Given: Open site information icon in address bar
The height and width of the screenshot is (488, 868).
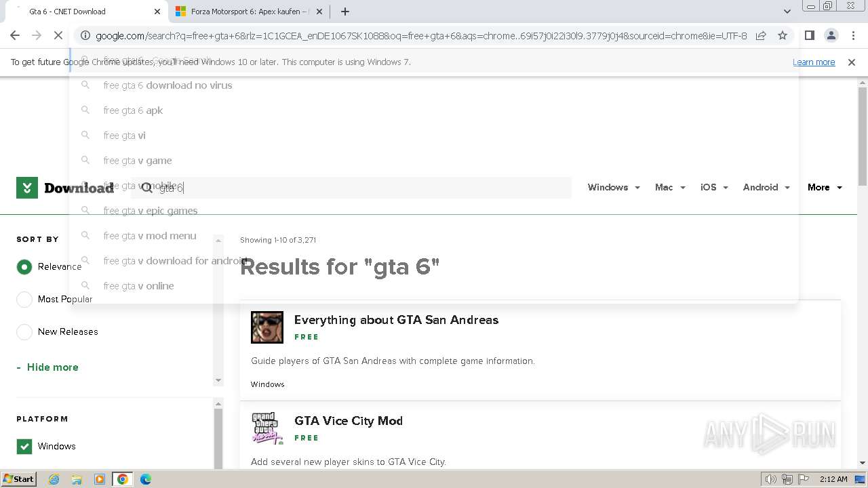Looking at the screenshot, I should (84, 35).
